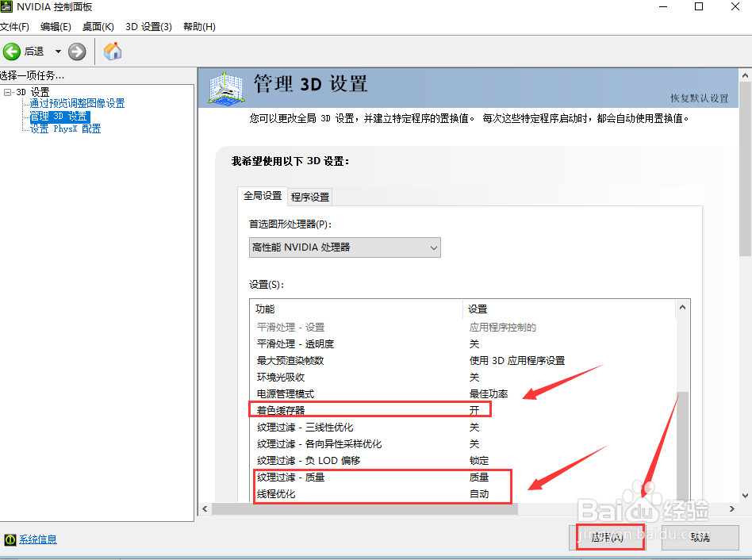
Task: Click main panel scroll-down arrow
Action: pos(745,496)
